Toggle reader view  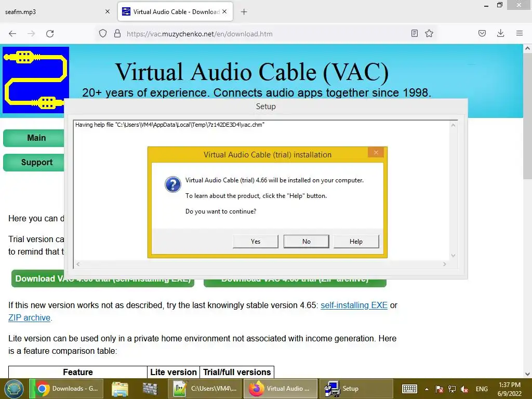(x=414, y=33)
